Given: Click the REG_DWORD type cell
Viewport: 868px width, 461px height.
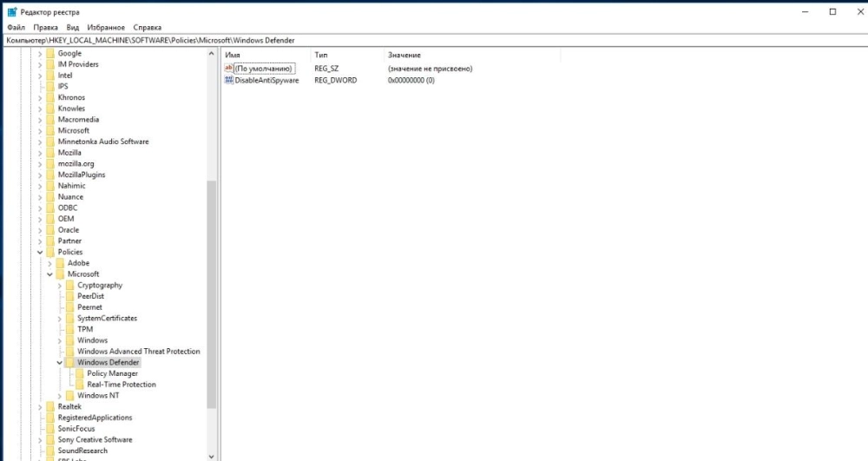Looking at the screenshot, I should tap(335, 80).
